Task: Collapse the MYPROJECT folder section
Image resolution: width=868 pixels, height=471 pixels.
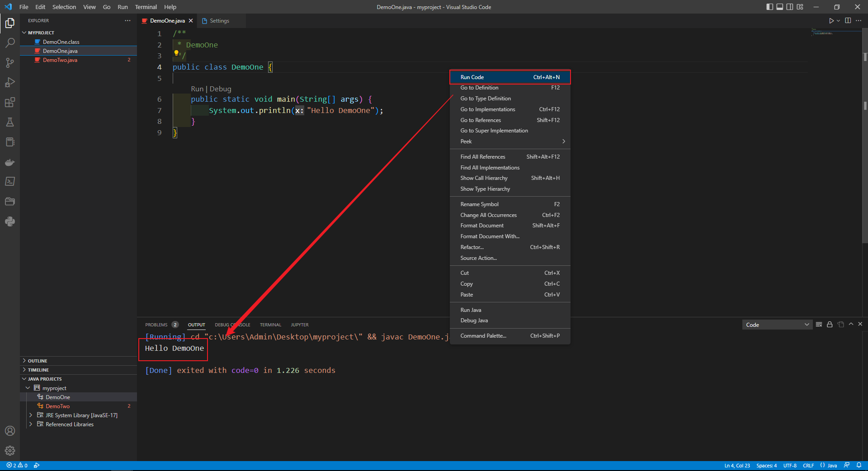Action: (x=78, y=33)
